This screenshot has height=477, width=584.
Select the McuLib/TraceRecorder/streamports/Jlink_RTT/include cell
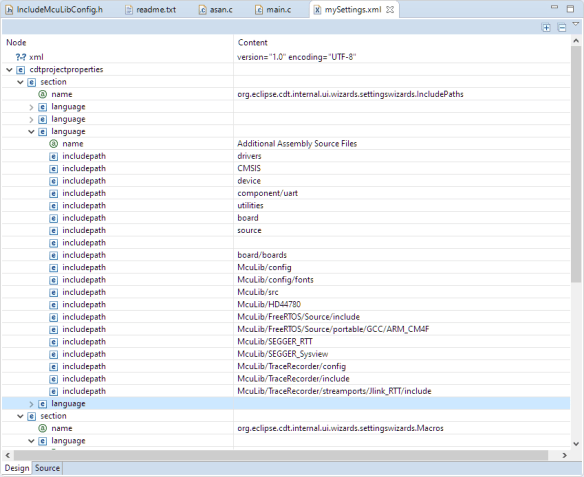coord(402,391)
